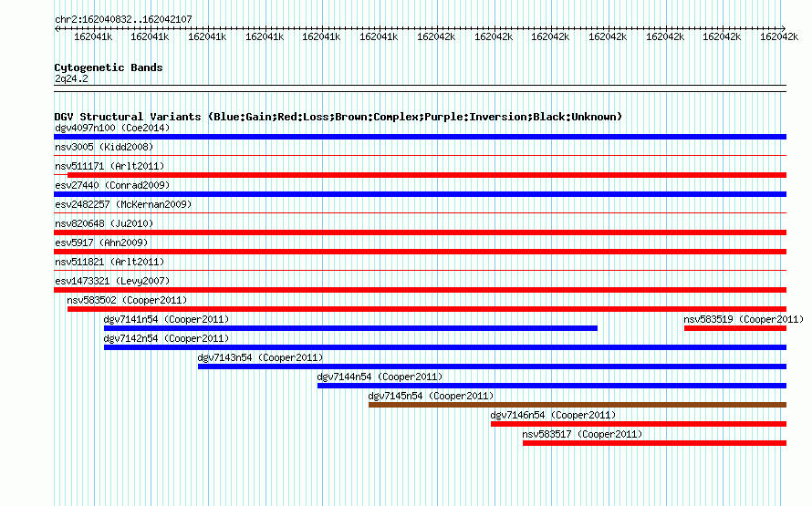Select the dgv7143n54 (Cooper2011) blue gain bar

(x=492, y=367)
